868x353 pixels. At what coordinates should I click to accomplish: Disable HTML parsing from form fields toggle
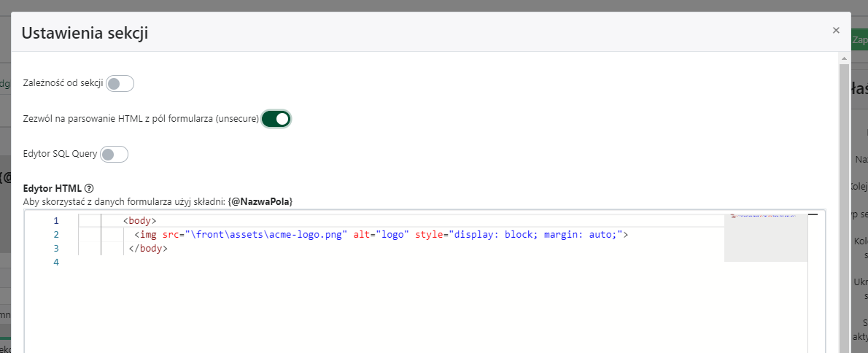click(x=276, y=119)
